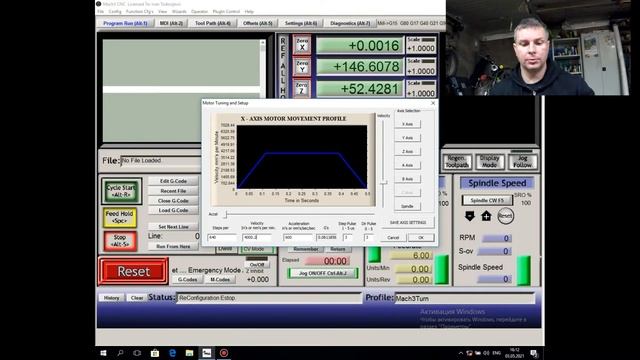Open the notification center icon

tap(534, 353)
